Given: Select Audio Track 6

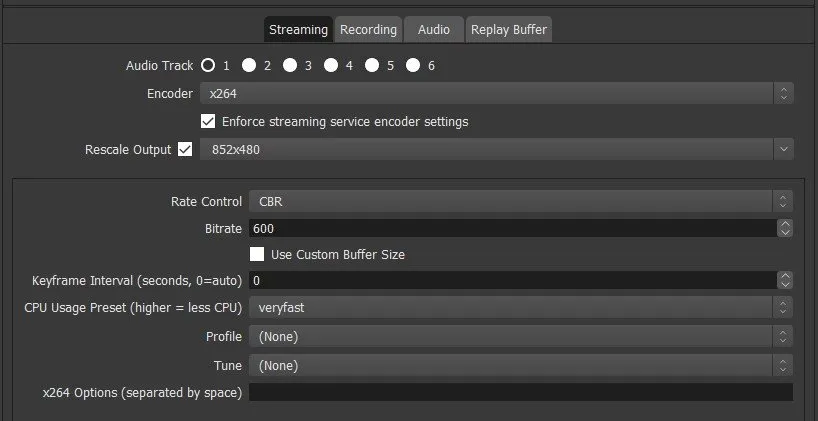Looking at the screenshot, I should tap(413, 66).
